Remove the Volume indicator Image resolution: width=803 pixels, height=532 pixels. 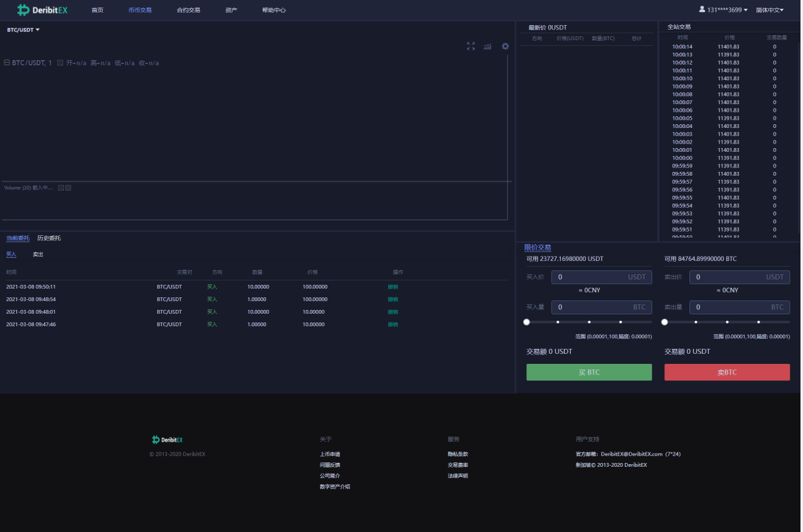tap(68, 188)
